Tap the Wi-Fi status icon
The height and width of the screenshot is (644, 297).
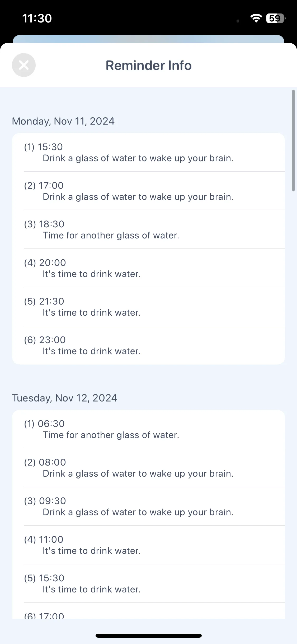point(256,18)
